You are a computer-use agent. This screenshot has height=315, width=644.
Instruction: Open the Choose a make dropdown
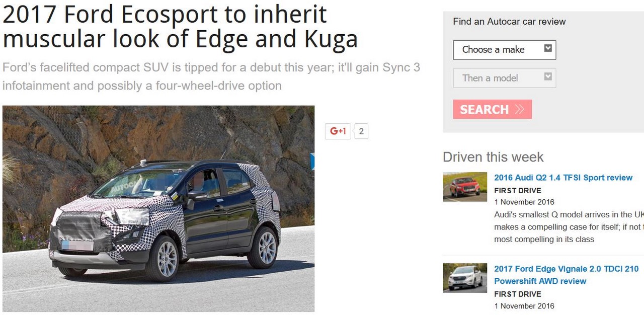pyautogui.click(x=505, y=50)
